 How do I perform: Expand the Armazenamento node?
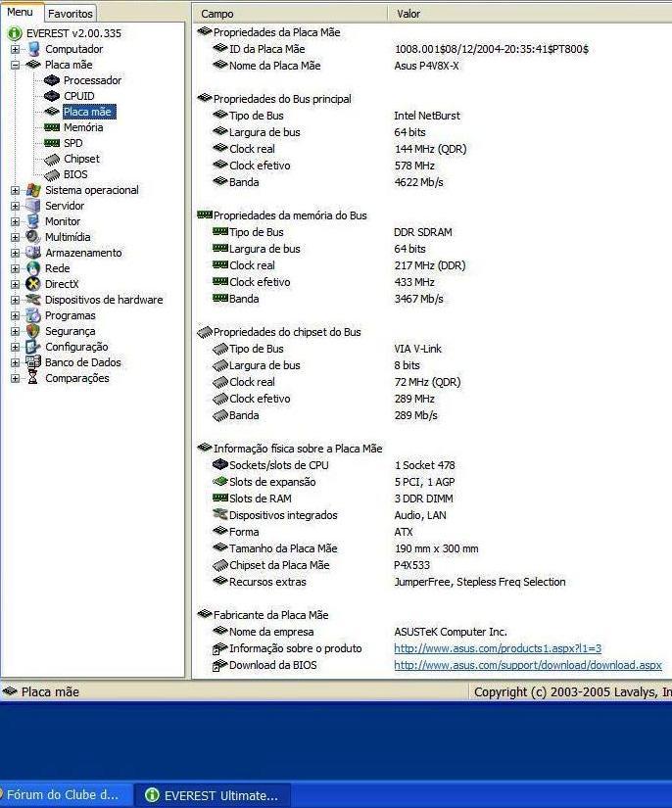(15, 253)
